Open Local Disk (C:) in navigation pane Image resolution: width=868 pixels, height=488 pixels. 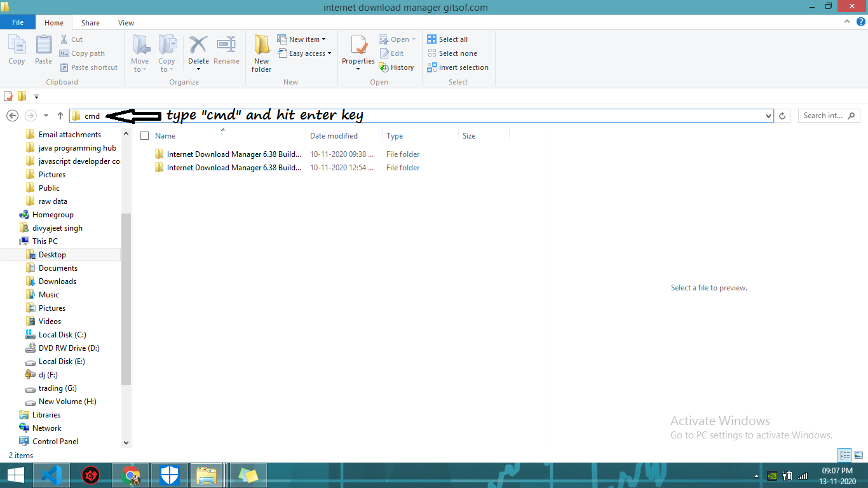(x=62, y=335)
